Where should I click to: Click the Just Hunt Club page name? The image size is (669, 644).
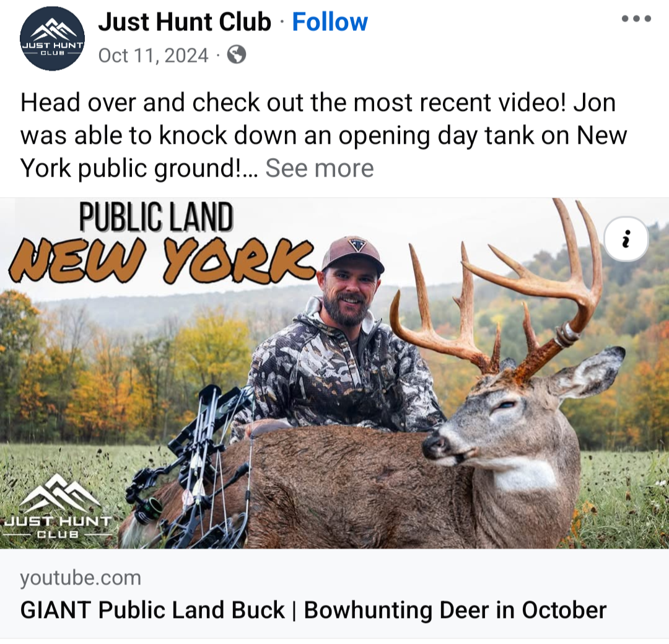click(185, 22)
